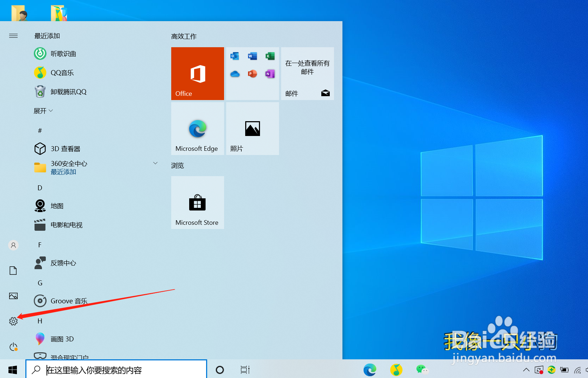Click the battery tray icon
The height and width of the screenshot is (378, 588).
(564, 370)
